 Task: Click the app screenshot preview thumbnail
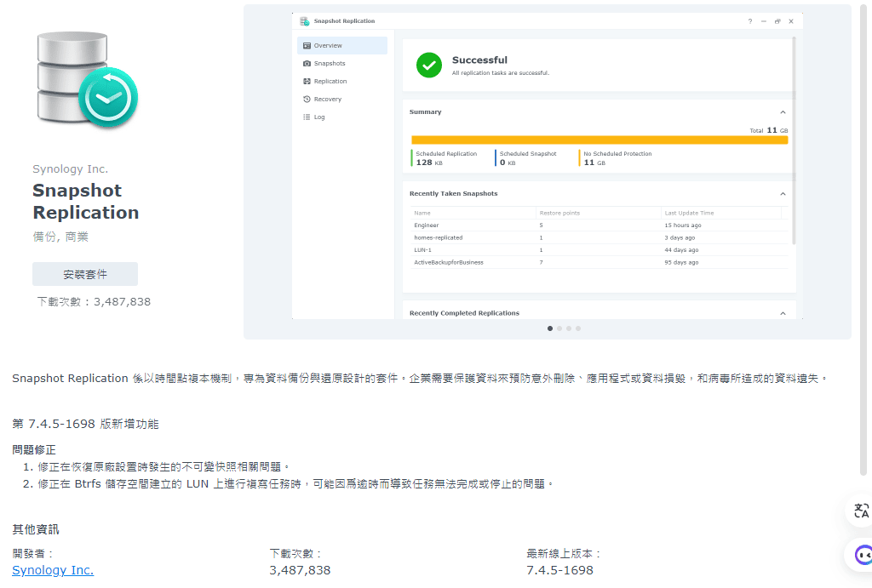pyautogui.click(x=548, y=166)
